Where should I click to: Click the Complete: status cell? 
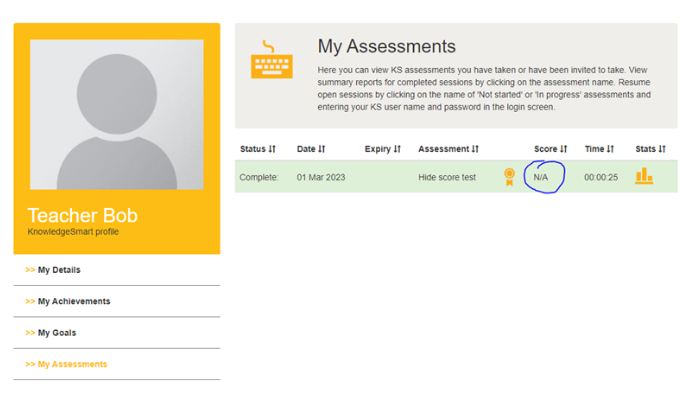click(x=259, y=177)
